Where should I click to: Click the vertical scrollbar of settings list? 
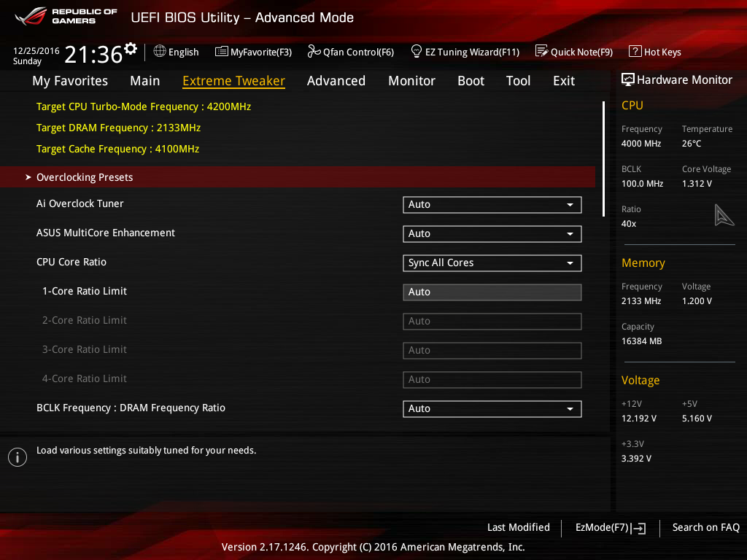(x=603, y=158)
